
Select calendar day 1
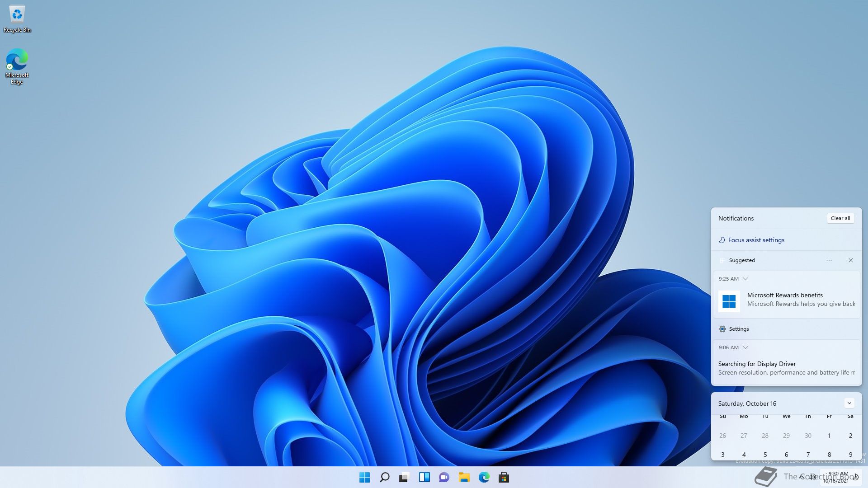pyautogui.click(x=829, y=436)
